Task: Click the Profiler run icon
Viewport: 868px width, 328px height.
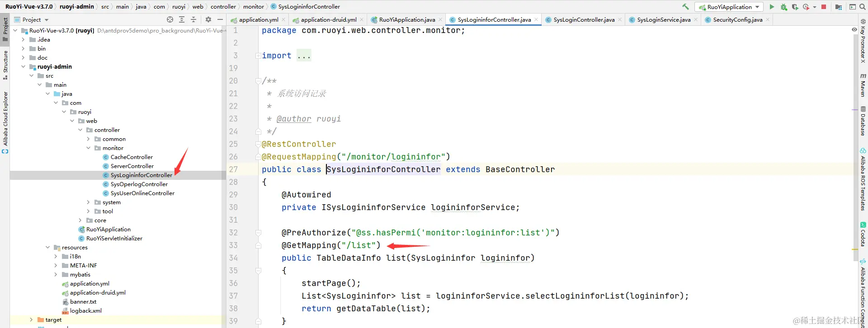Action: coord(806,7)
